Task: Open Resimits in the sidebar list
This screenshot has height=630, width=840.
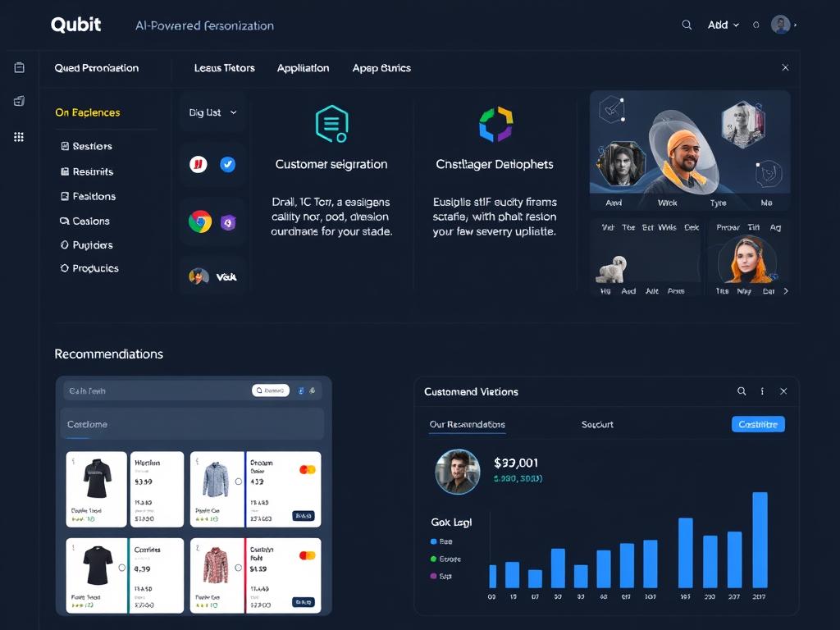Action: point(87,171)
